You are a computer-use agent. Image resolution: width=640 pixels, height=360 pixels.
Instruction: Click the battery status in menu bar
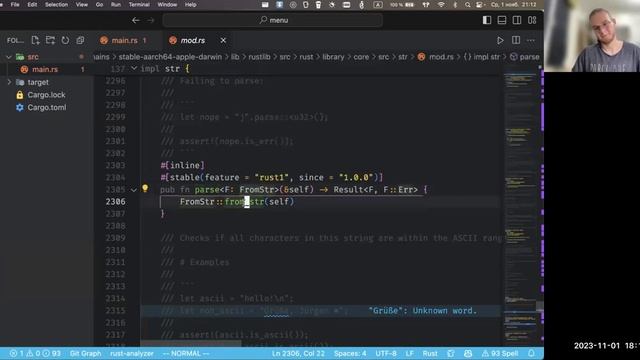pyautogui.click(x=402, y=4)
